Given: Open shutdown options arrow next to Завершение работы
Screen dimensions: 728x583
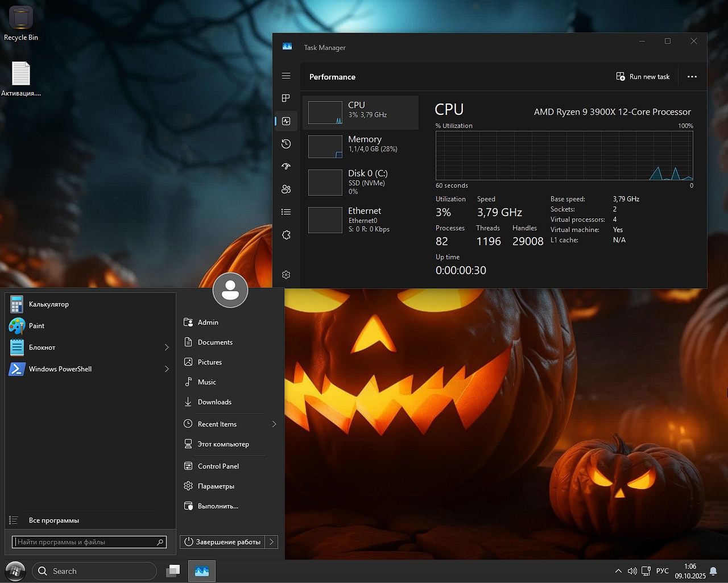Looking at the screenshot, I should tap(272, 542).
